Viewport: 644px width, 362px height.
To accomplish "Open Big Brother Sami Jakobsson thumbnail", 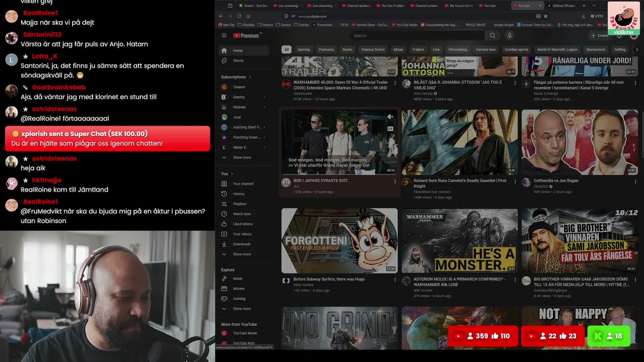I will [x=580, y=241].
